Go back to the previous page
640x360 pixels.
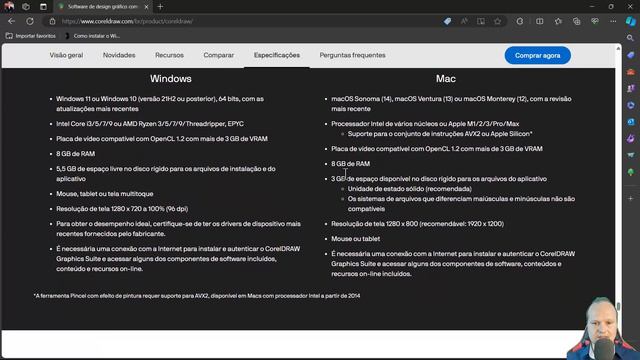(11, 21)
